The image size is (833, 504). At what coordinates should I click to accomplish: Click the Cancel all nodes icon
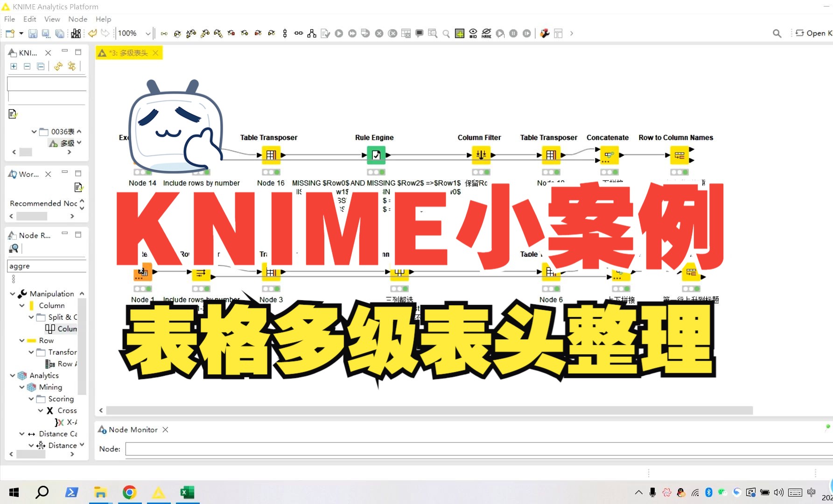pos(393,33)
